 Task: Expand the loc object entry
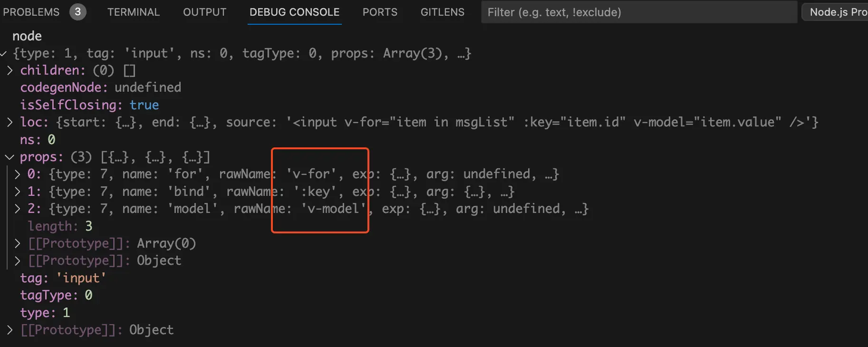[10, 123]
